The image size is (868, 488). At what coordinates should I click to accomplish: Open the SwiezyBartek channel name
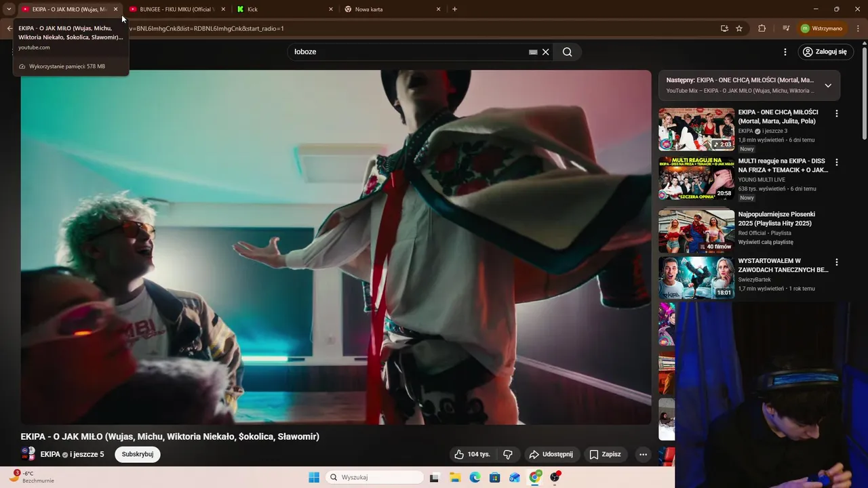point(755,279)
